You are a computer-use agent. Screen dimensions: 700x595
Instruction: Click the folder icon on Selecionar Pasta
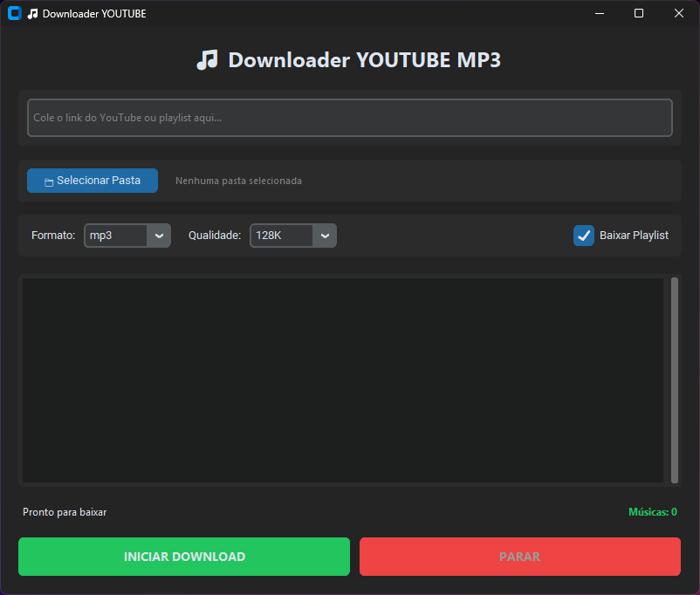tap(49, 181)
